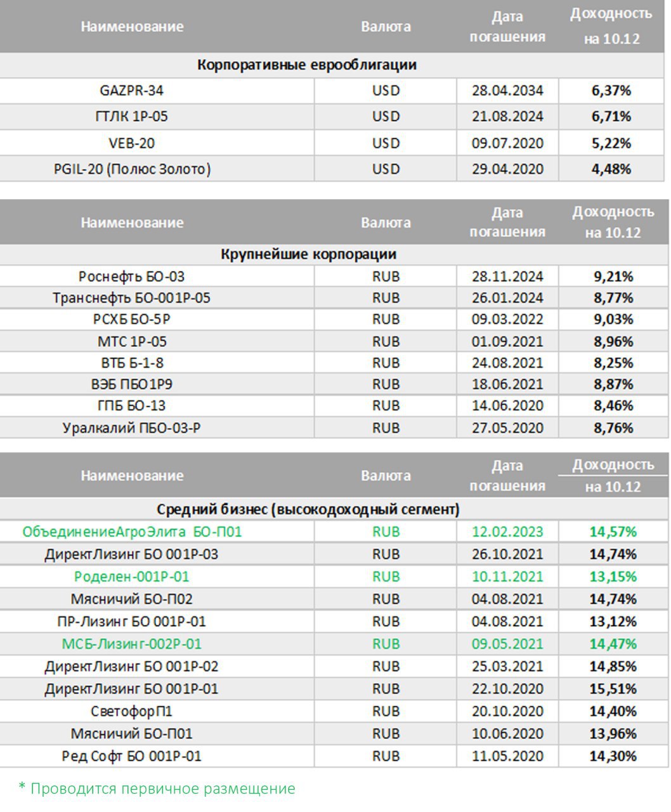The height and width of the screenshot is (812, 671).
Task: Open the green Роделен-001Р-01 link
Action: pyautogui.click(x=132, y=577)
